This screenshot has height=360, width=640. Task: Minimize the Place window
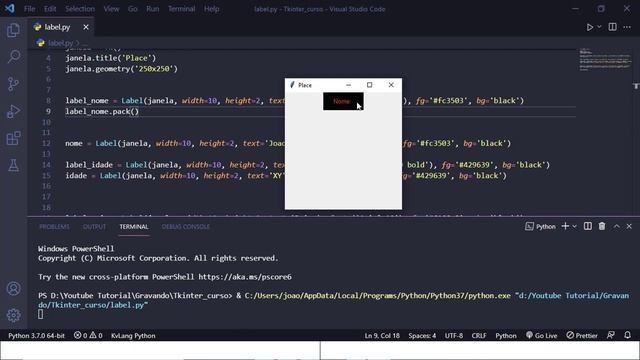tap(348, 85)
